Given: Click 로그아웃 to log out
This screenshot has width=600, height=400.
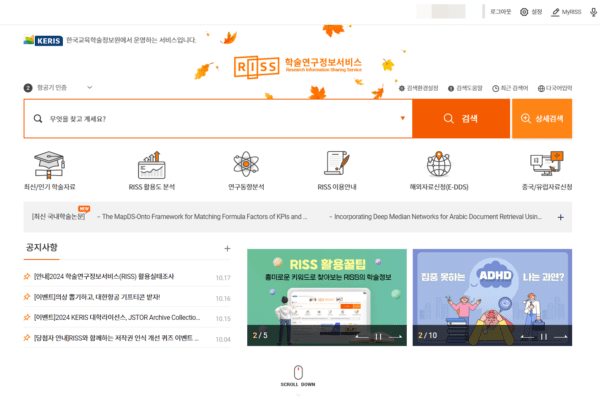Looking at the screenshot, I should coord(500,12).
